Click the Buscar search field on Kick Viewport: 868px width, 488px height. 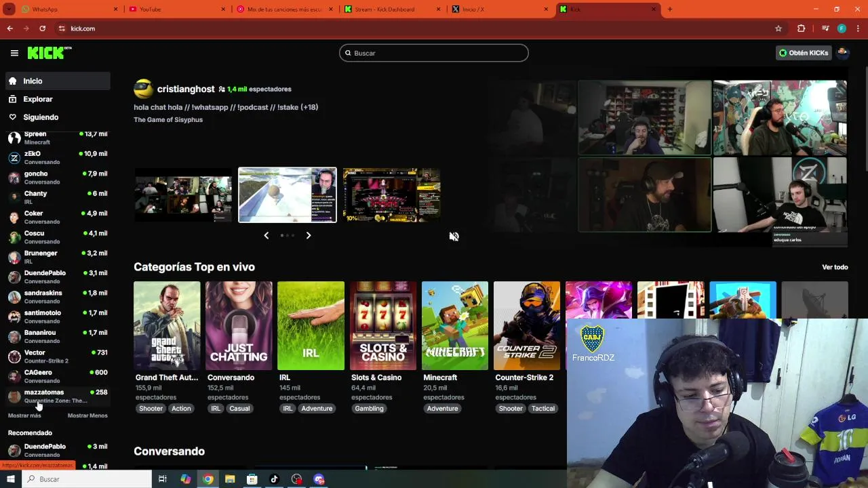click(434, 53)
